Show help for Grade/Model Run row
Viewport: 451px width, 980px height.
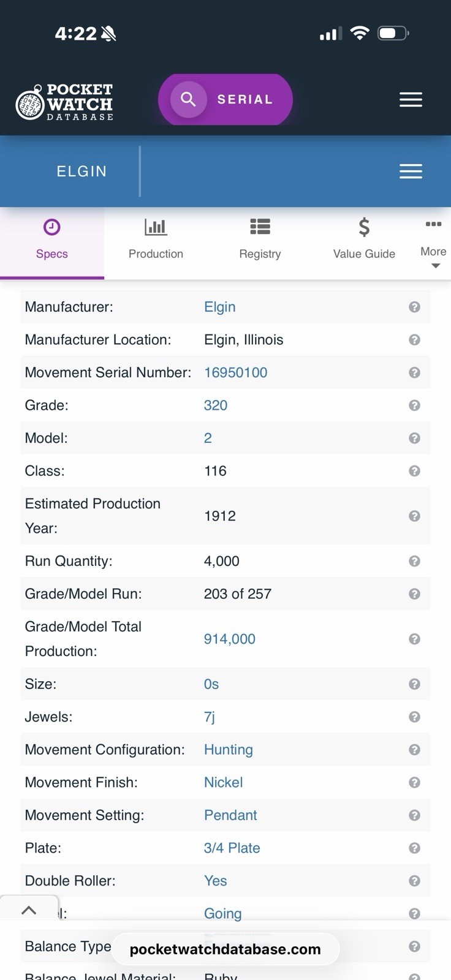coord(414,594)
